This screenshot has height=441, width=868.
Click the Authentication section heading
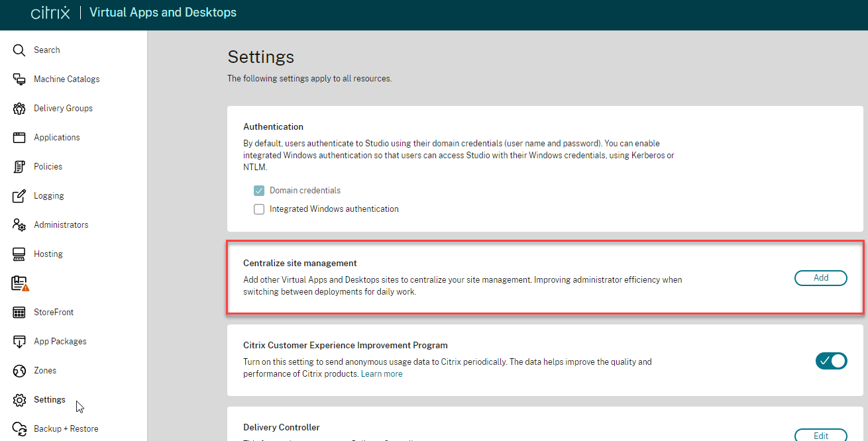274,127
